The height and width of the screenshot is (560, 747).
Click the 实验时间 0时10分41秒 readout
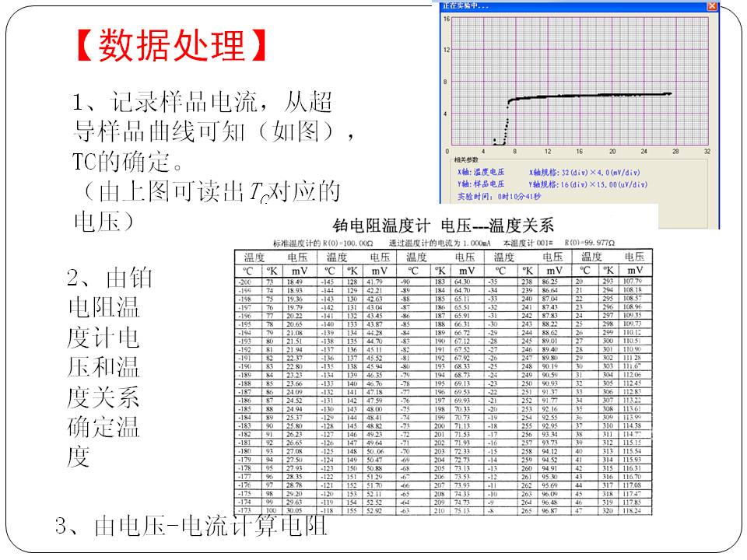pos(500,196)
